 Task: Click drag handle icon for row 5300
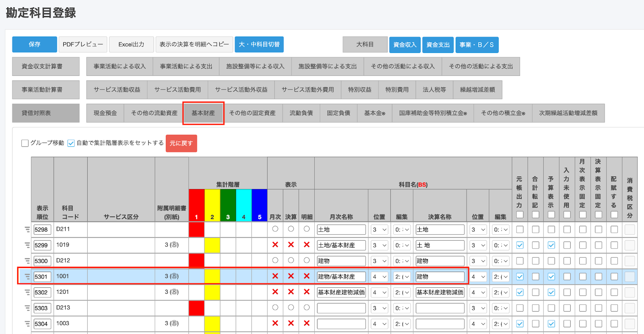point(27,261)
